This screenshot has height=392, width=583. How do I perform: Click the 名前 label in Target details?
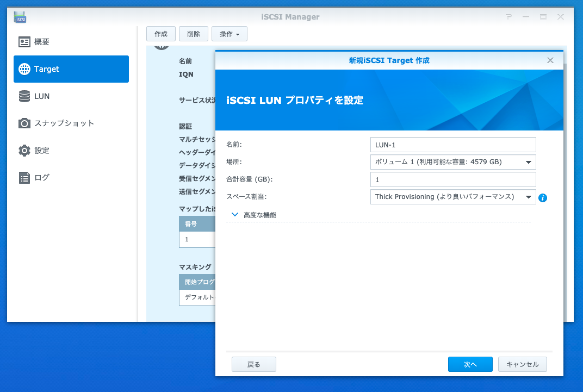pyautogui.click(x=185, y=61)
